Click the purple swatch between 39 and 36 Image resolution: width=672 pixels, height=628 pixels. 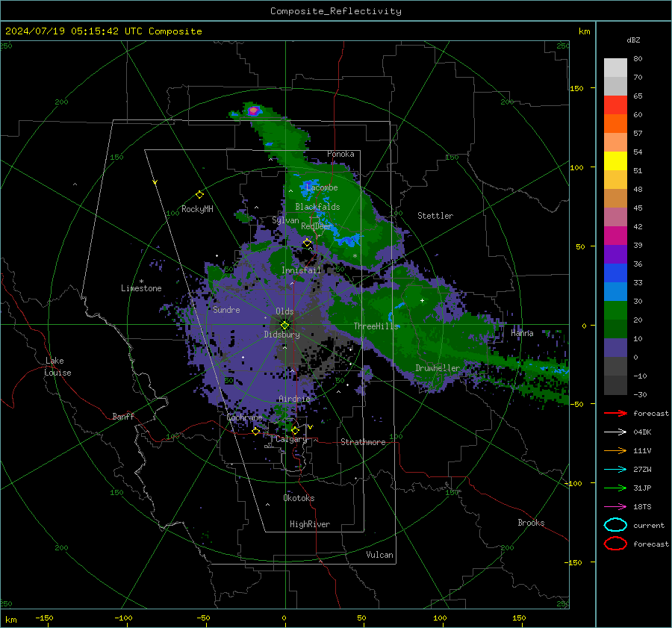coord(615,254)
